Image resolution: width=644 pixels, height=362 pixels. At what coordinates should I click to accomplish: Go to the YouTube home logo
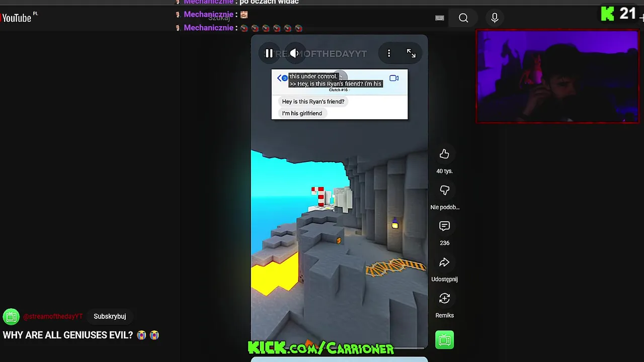point(17,18)
